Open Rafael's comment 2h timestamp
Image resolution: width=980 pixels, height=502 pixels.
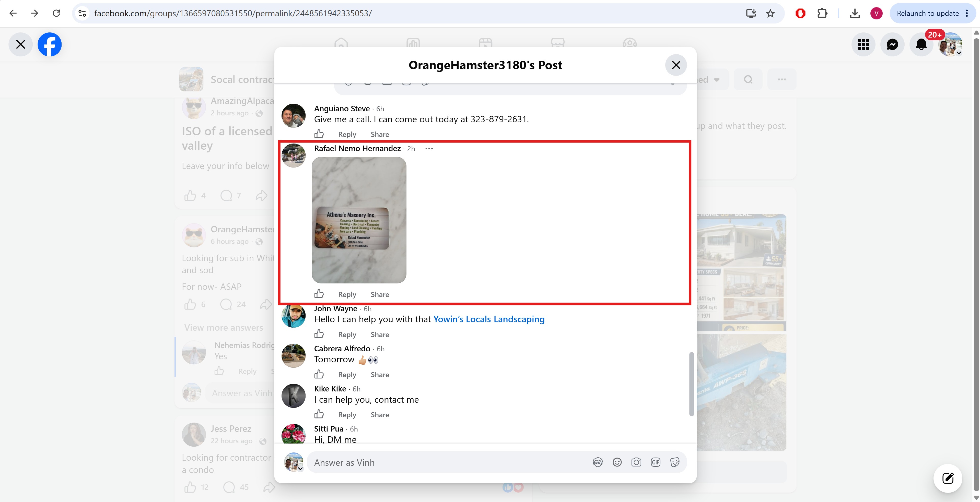tap(411, 149)
